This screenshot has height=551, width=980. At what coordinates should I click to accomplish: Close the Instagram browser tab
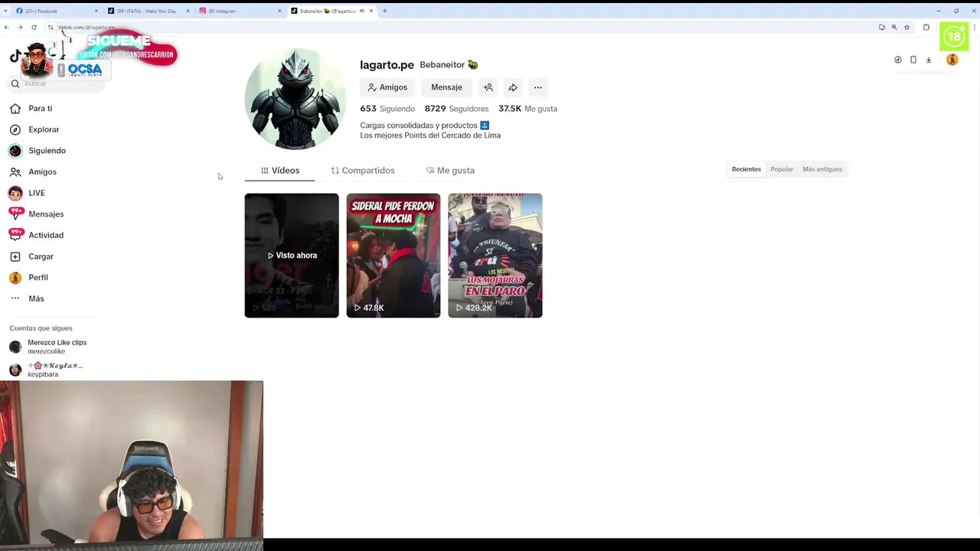point(279,11)
